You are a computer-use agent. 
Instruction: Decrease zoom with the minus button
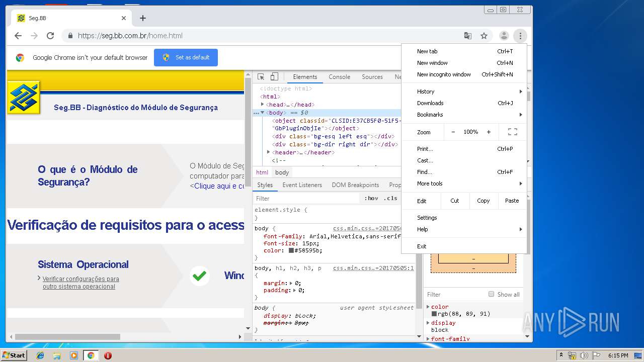tap(453, 132)
